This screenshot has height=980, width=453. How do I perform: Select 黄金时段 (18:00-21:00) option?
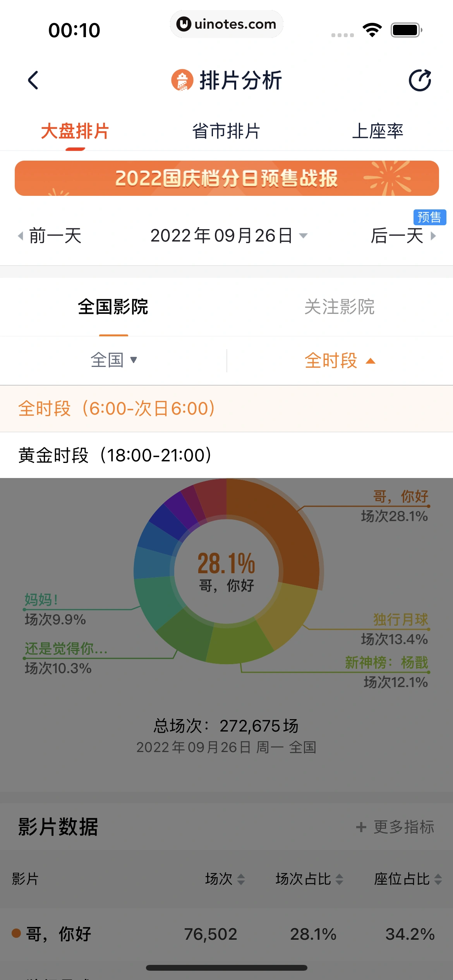click(115, 455)
